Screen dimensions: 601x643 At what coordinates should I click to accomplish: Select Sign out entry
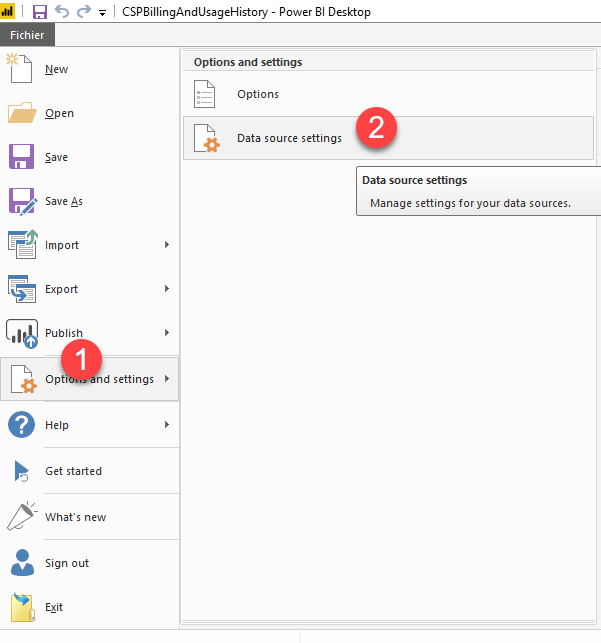[67, 563]
